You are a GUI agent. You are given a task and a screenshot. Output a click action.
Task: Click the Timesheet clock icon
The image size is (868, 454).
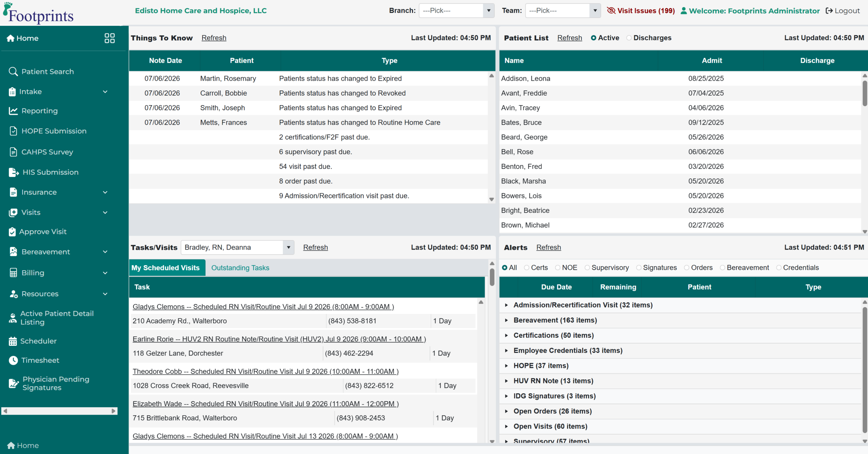(13, 360)
